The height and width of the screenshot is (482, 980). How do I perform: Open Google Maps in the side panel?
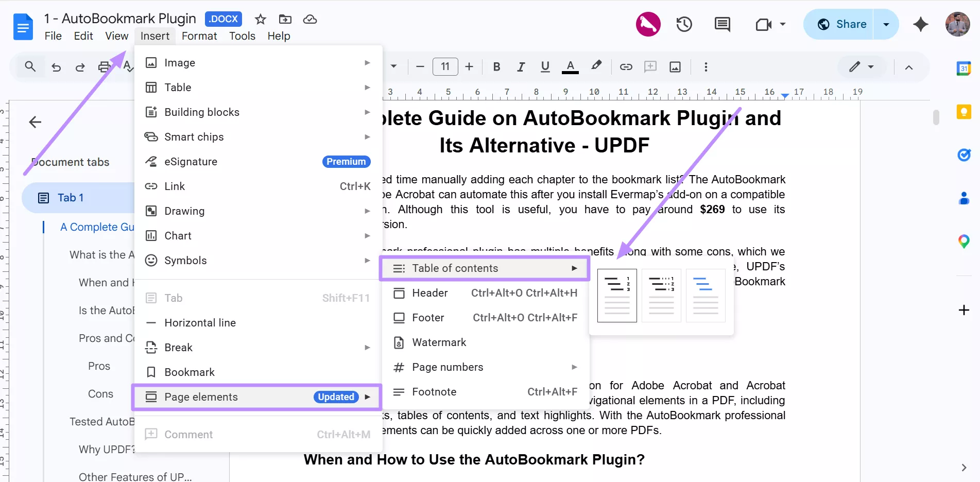click(964, 241)
